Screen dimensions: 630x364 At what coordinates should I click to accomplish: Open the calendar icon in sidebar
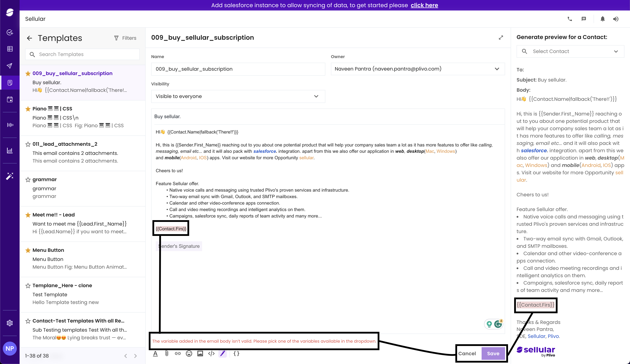coord(10,100)
